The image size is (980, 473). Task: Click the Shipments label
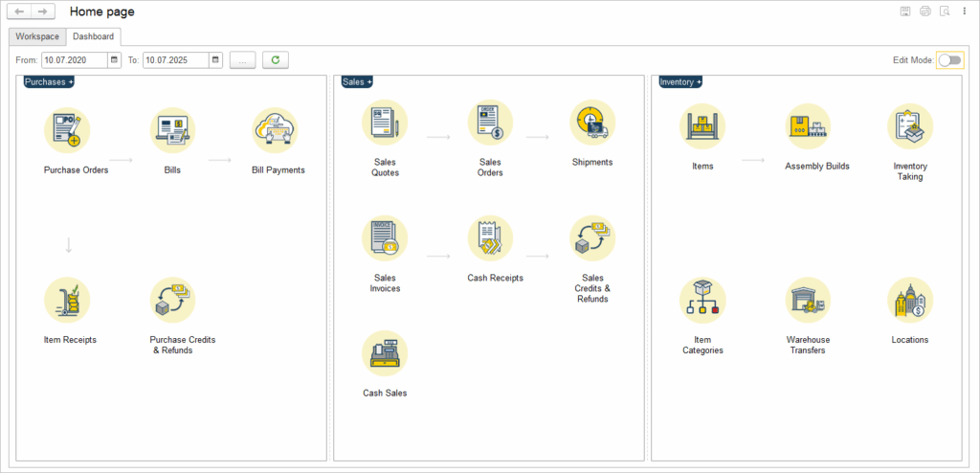592,162
